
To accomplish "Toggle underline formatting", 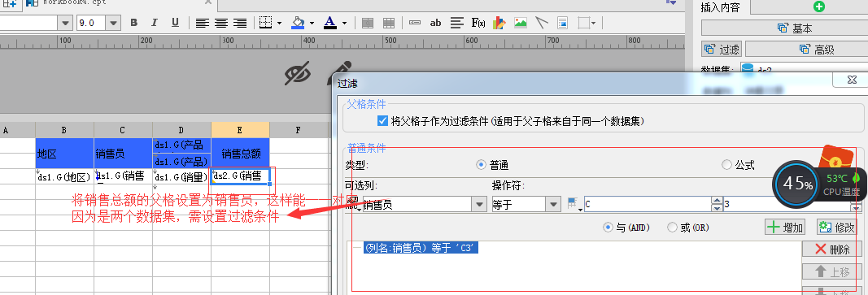I will coord(175,23).
